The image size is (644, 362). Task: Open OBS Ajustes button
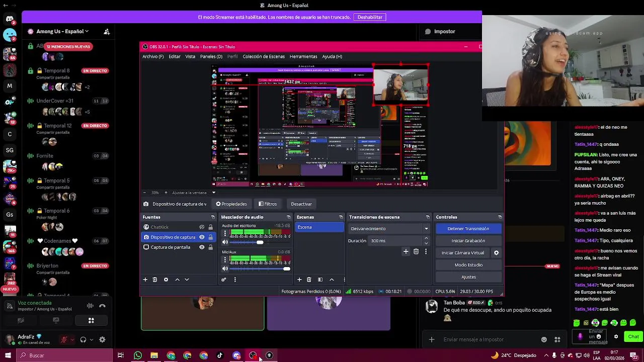point(468,277)
